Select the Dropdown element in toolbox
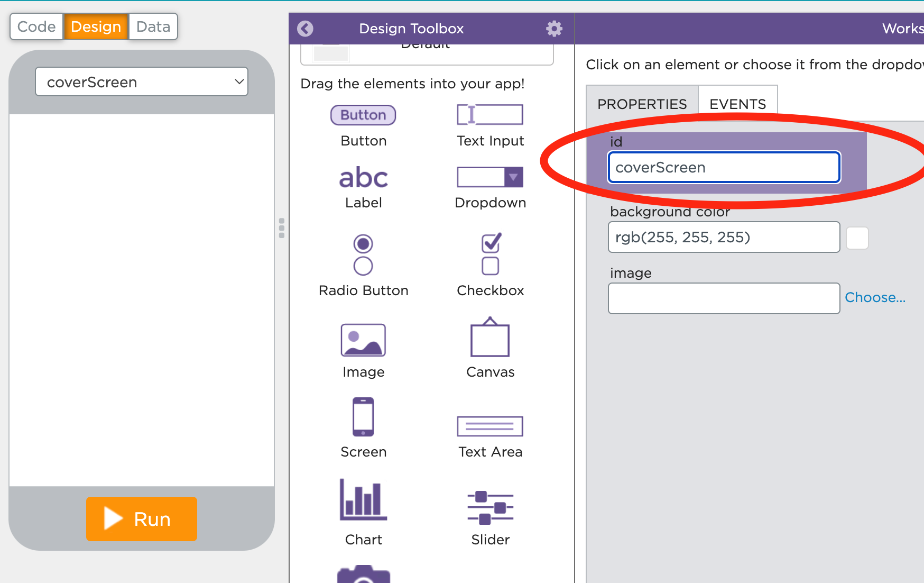This screenshot has height=583, width=924. pos(489,177)
